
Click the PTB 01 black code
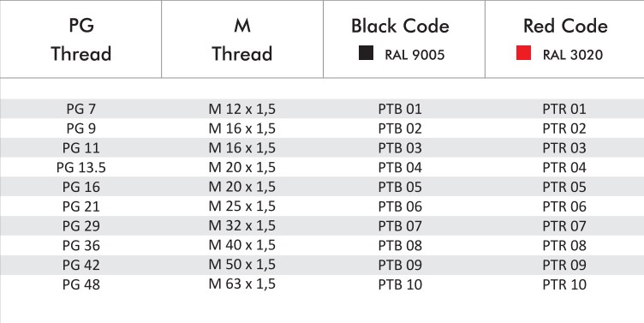tap(400, 109)
